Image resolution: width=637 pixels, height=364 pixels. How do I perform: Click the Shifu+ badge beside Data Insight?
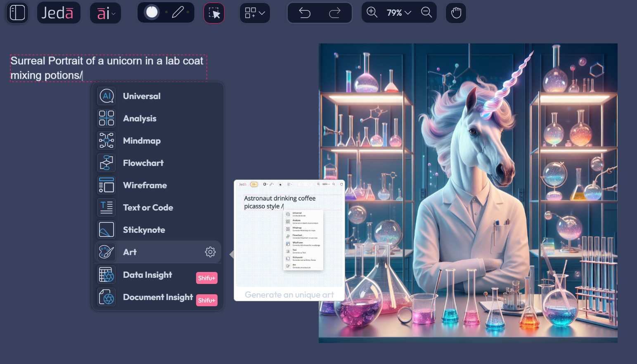pyautogui.click(x=207, y=278)
